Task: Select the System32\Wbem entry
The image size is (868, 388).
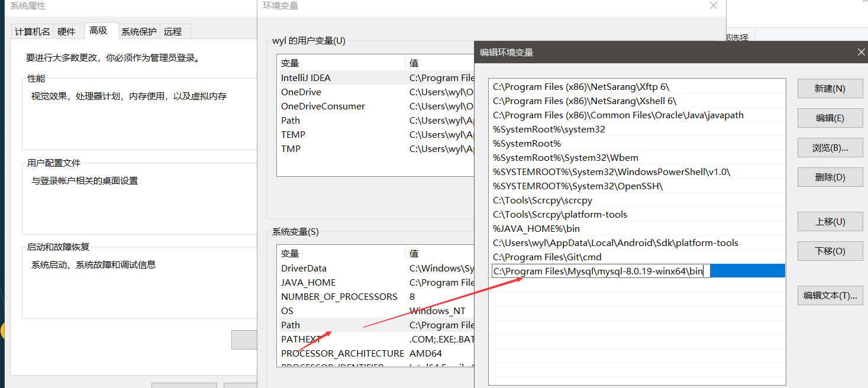Action: pos(638,157)
